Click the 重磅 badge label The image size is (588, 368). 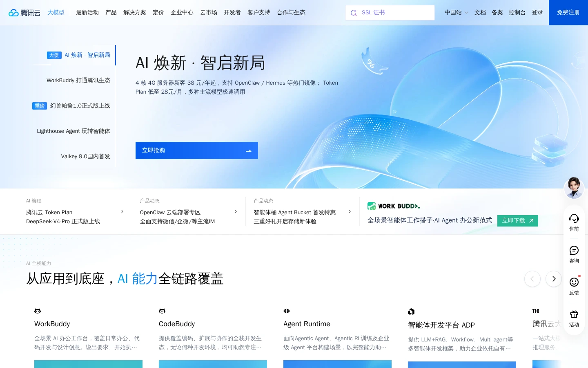(40, 106)
